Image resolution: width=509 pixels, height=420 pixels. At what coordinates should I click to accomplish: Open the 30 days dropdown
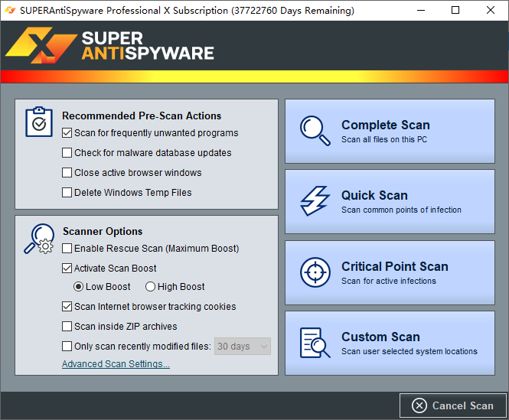click(x=243, y=347)
